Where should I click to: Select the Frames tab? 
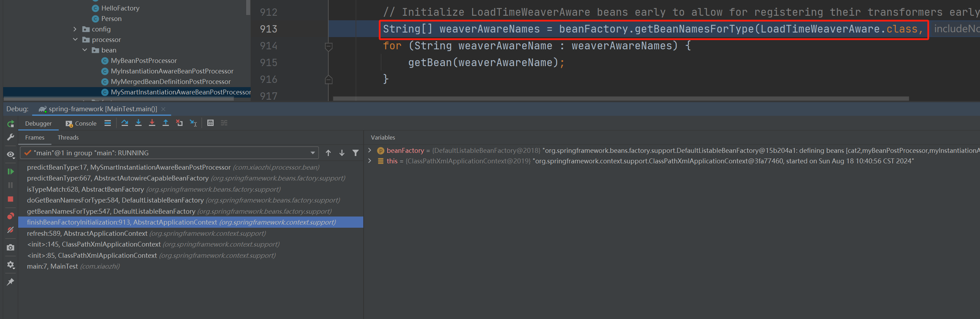tap(35, 137)
